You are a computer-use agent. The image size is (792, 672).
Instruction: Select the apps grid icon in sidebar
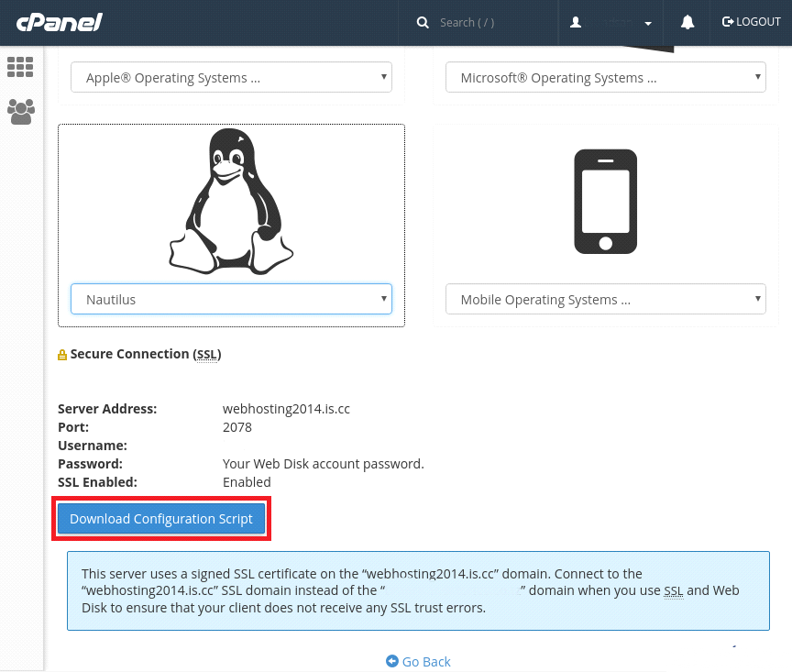coord(20,66)
